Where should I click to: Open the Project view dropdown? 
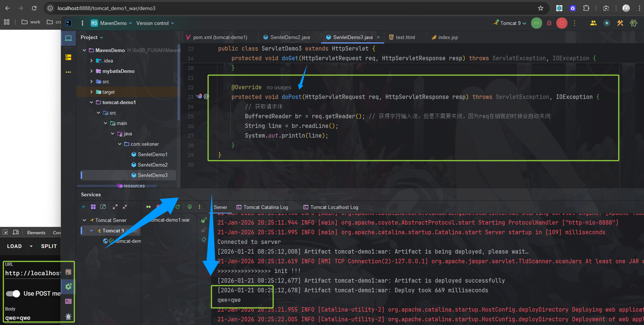coord(92,37)
